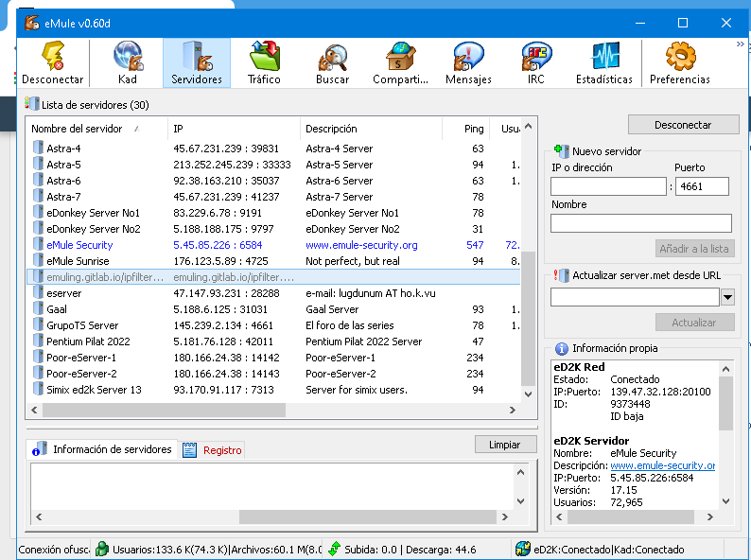Viewport: 751px width, 560px height.
Task: Click the upload/download arrows status icon
Action: (334, 549)
